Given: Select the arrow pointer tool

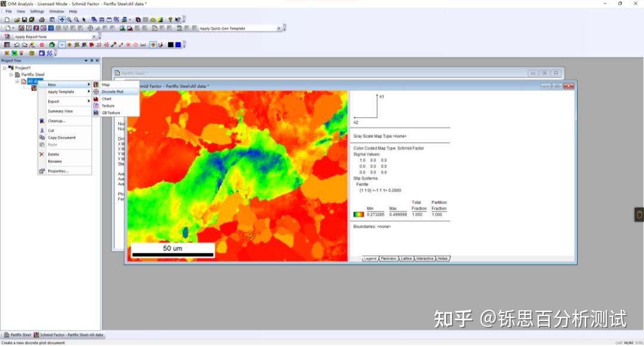Looking at the screenshot, I should coord(83,20).
